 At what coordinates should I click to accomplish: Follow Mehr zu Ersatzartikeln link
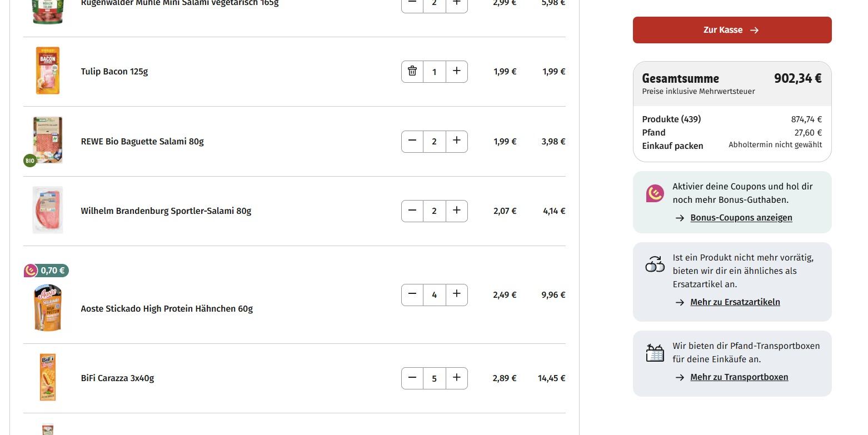(x=735, y=302)
